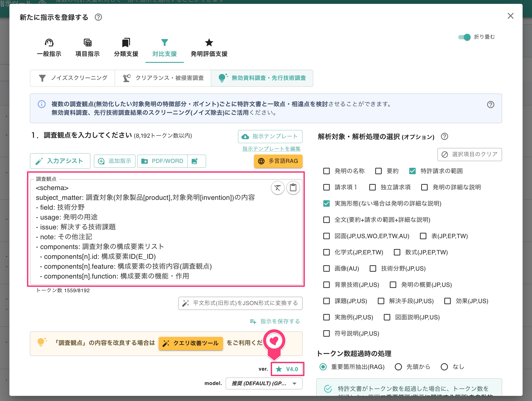Click the V4.0 version star button
The image size is (532, 401).
pyautogui.click(x=287, y=369)
